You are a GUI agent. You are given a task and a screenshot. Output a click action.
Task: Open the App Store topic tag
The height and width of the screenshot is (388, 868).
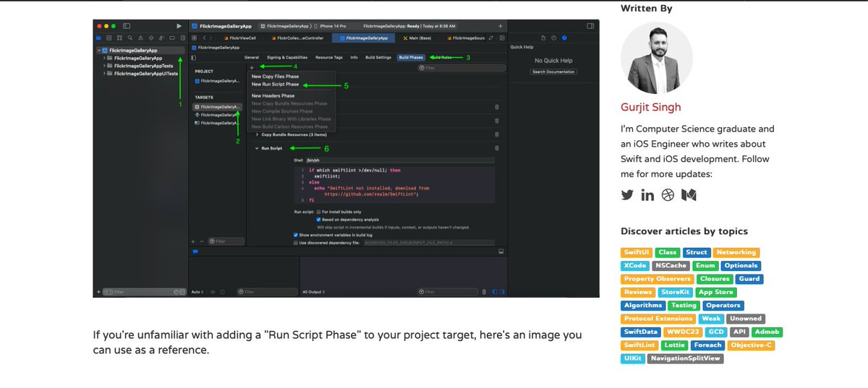pyautogui.click(x=715, y=293)
